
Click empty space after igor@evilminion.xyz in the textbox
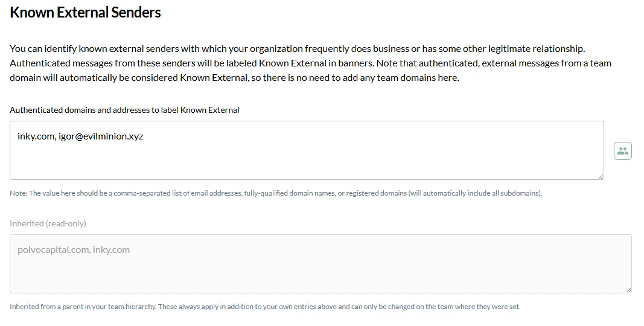click(369, 136)
